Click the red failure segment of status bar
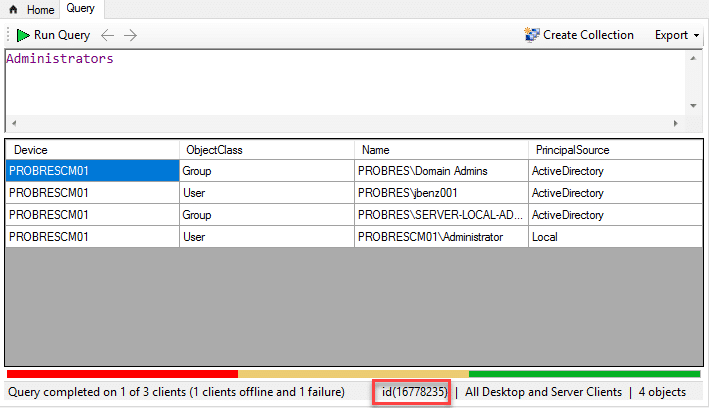709x408 pixels. [x=123, y=374]
